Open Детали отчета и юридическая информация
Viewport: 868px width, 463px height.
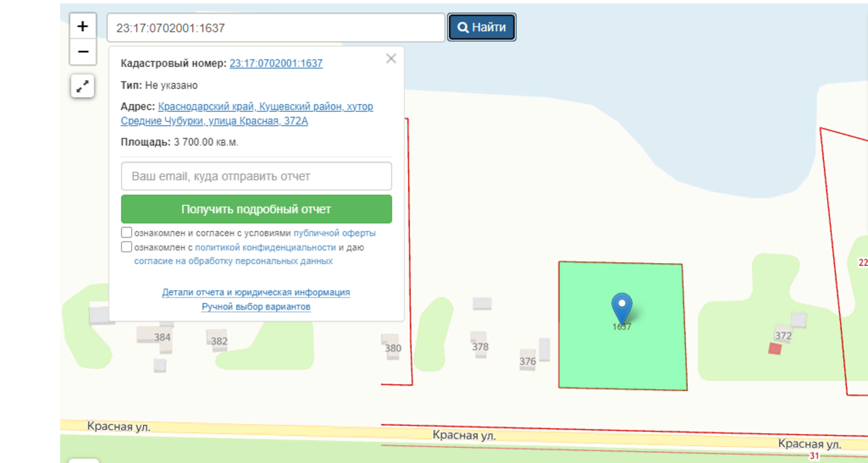tap(256, 292)
